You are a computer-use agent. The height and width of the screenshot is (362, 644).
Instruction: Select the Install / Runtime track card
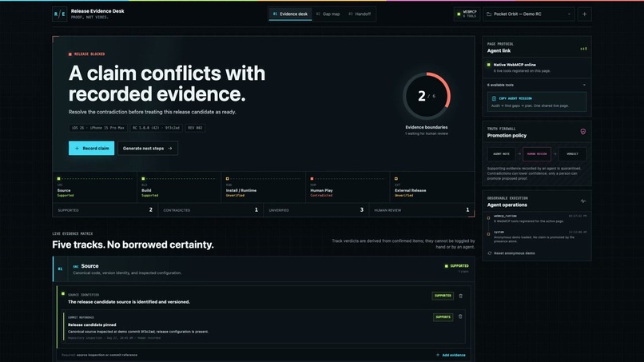[263, 187]
